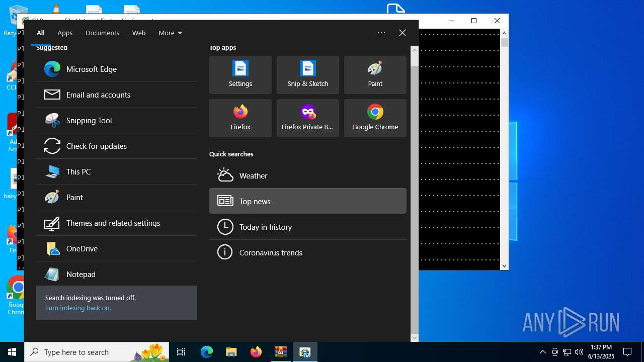The width and height of the screenshot is (644, 362).
Task: Launch Snipping Tool from suggestions
Action: click(x=117, y=120)
